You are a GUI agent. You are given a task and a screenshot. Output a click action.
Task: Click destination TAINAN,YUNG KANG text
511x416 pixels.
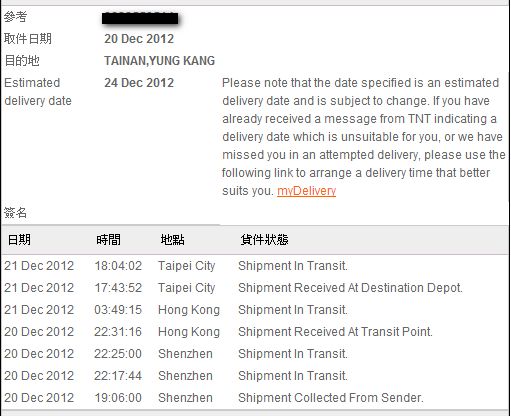[159, 61]
